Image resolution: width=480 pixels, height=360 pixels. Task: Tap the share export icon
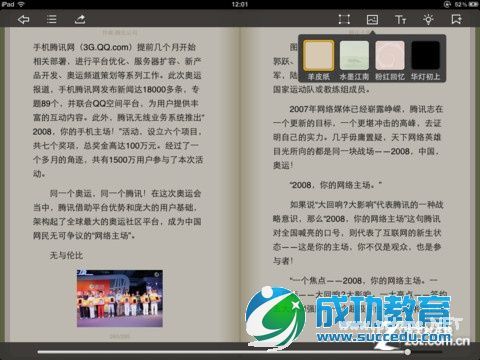click(80, 19)
